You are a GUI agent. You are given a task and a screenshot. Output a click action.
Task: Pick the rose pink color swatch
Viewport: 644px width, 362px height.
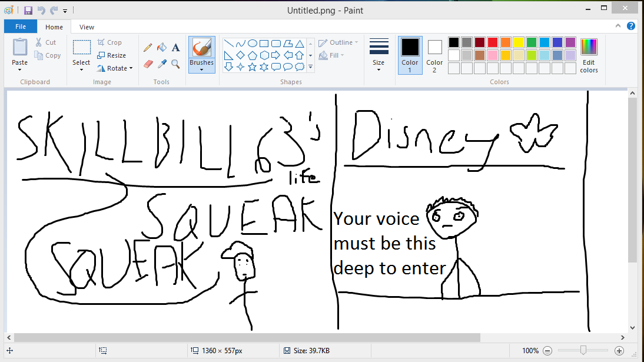[x=493, y=55]
